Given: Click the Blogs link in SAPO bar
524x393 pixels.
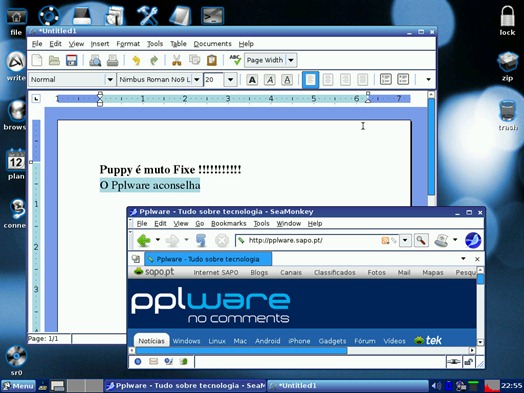Looking at the screenshot, I should coord(259,273).
